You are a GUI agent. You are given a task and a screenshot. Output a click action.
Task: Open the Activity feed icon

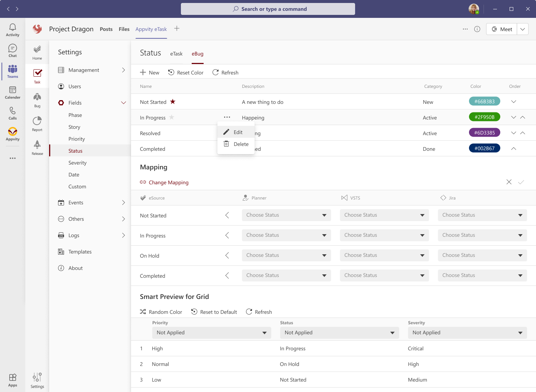coord(12,29)
